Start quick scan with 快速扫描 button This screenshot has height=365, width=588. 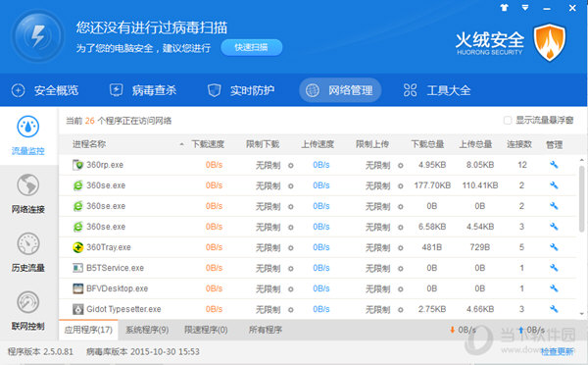251,47
